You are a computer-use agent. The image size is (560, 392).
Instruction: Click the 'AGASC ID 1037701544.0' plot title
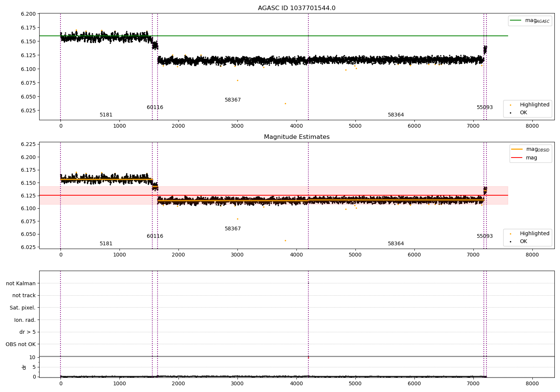(296, 8)
